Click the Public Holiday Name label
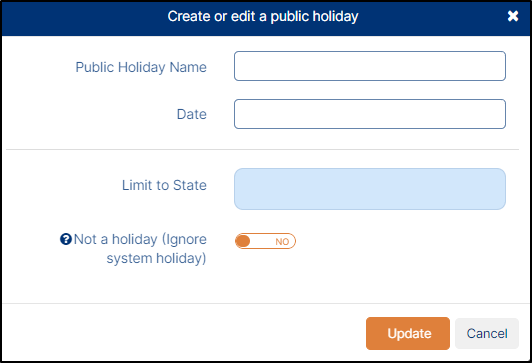532x363 pixels. (141, 67)
